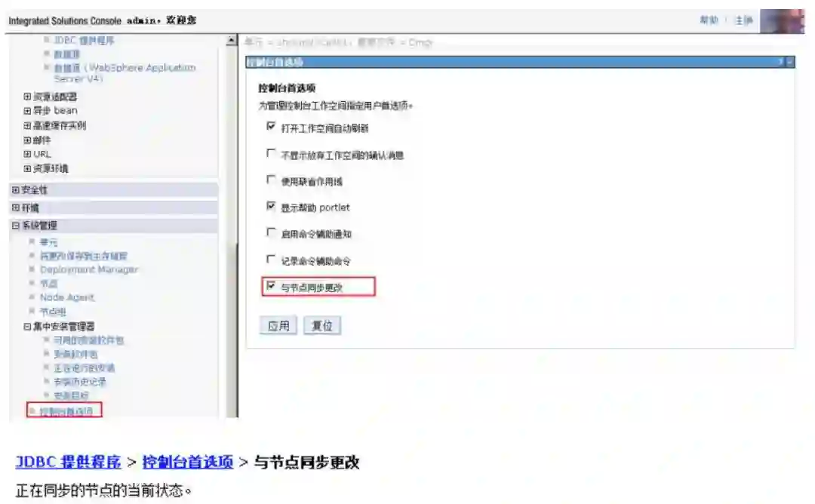Viewport: 815px width, 504px height.
Task: Click the 应用 button
Action: point(278,326)
